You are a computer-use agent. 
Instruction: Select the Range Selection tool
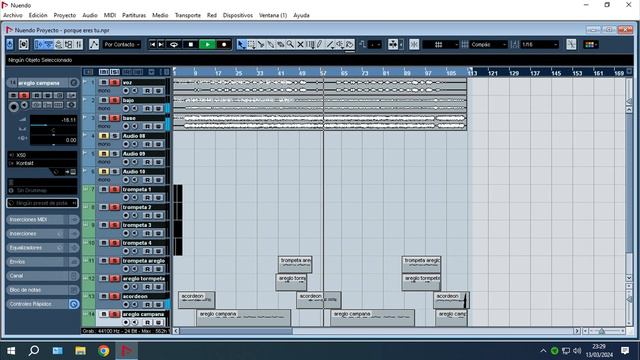pyautogui.click(x=251, y=44)
